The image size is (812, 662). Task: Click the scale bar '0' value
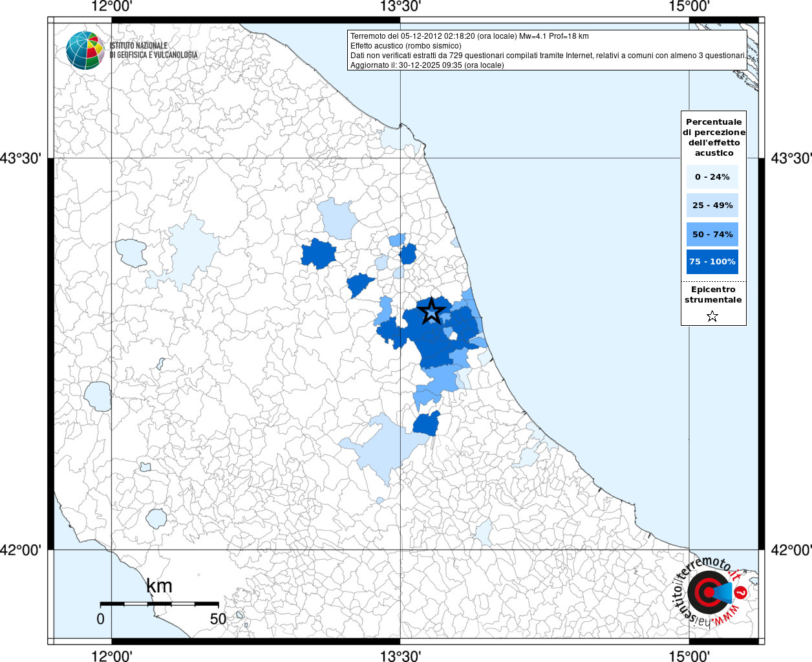click(x=100, y=619)
